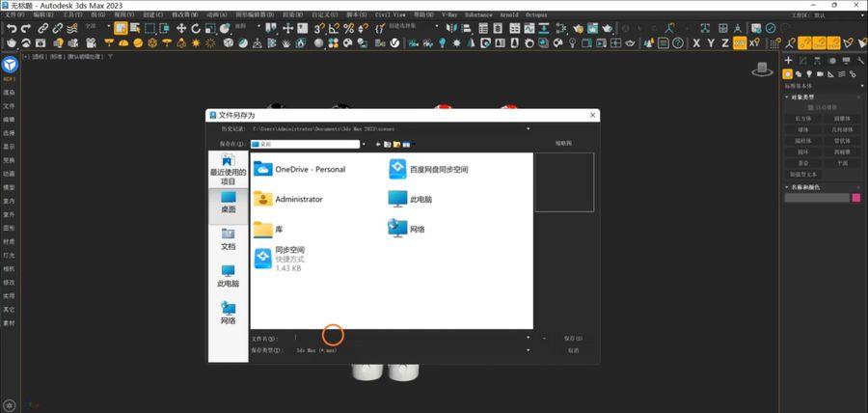Screen dimensions: 868x413
Task: Toggle the AutoGrid checkbox
Action: 811,107
